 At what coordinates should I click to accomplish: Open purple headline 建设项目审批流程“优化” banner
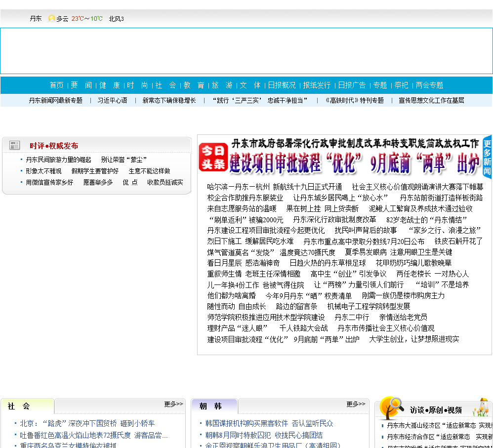pyautogui.click(x=354, y=163)
